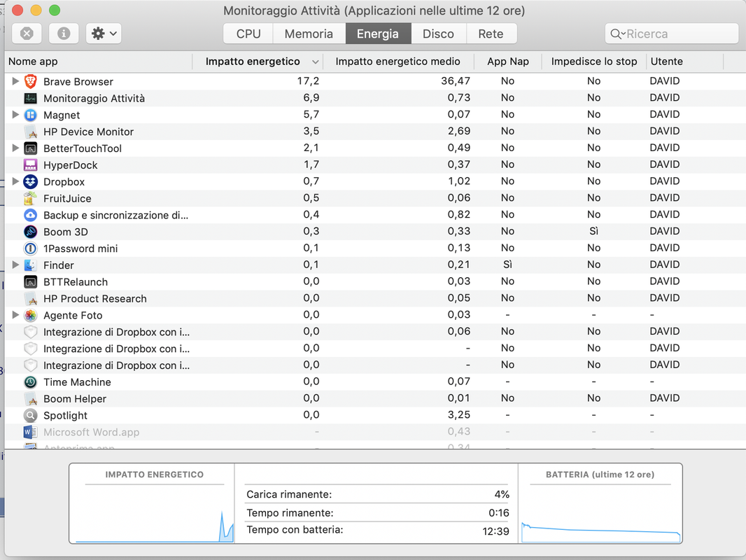Expand the Magnet disclosure triangle
The height and width of the screenshot is (560, 746).
(15, 115)
